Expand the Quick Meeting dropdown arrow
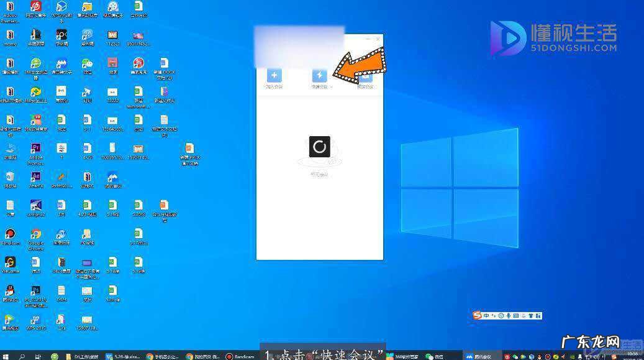 [332, 87]
